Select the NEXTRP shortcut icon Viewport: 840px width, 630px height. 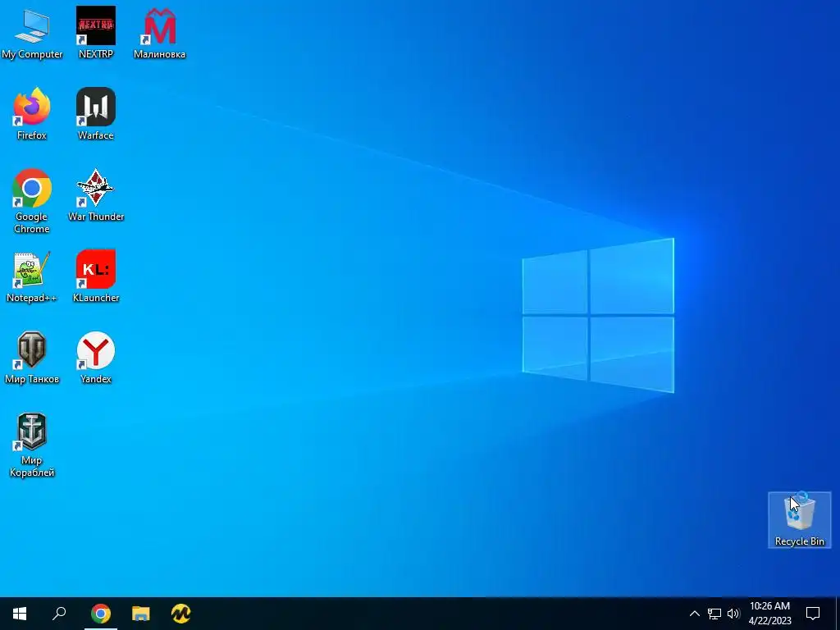pyautogui.click(x=96, y=33)
